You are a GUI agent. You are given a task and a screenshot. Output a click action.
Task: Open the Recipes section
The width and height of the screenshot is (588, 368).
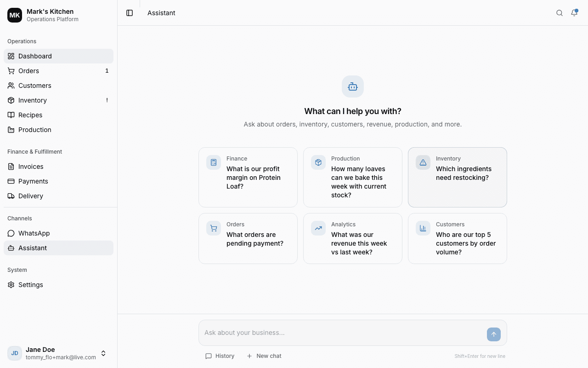30,115
